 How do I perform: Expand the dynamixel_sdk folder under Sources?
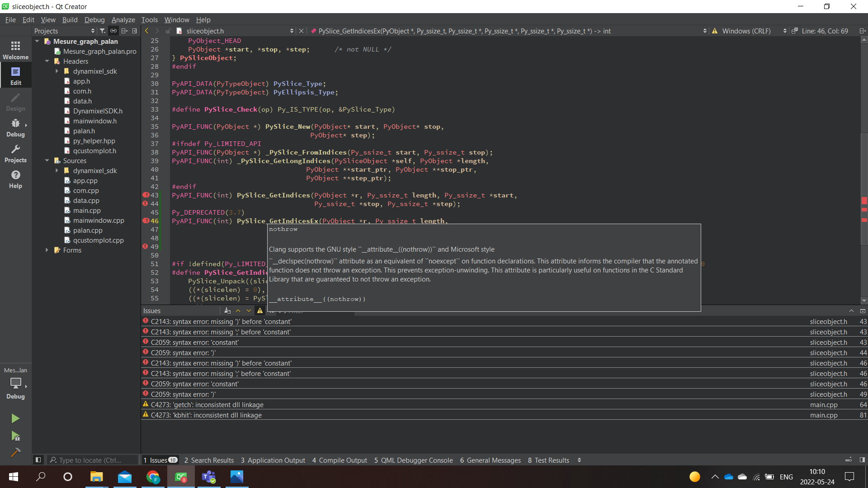point(57,170)
